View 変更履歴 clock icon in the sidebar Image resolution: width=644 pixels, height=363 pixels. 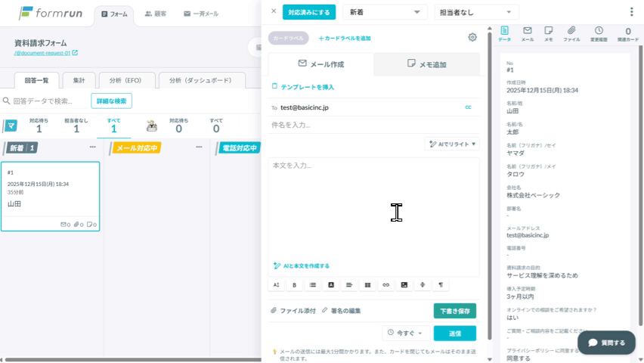click(x=599, y=34)
